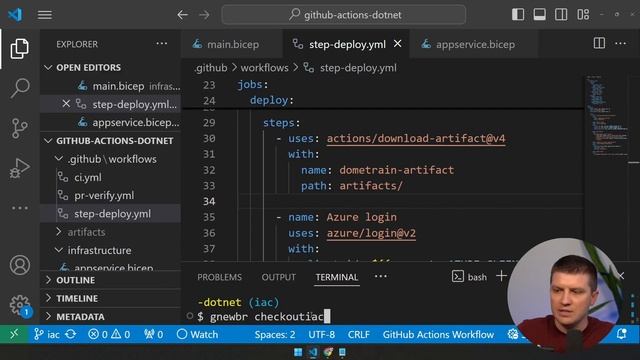Collapse the .github\workflows folder

[111, 159]
